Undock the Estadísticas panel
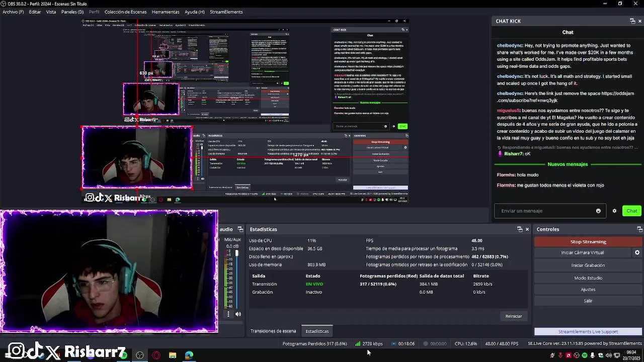644x362 pixels. pos(520,229)
